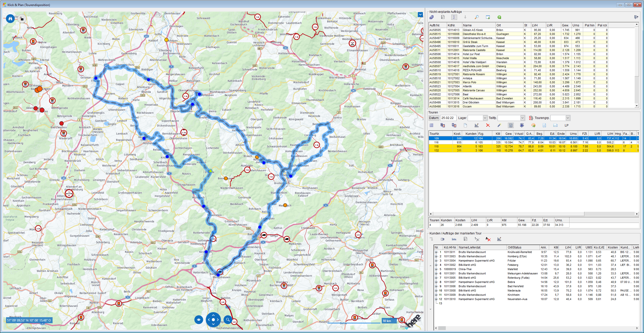
Task: Refresh unplanned orders with green reload icon
Action: [499, 17]
